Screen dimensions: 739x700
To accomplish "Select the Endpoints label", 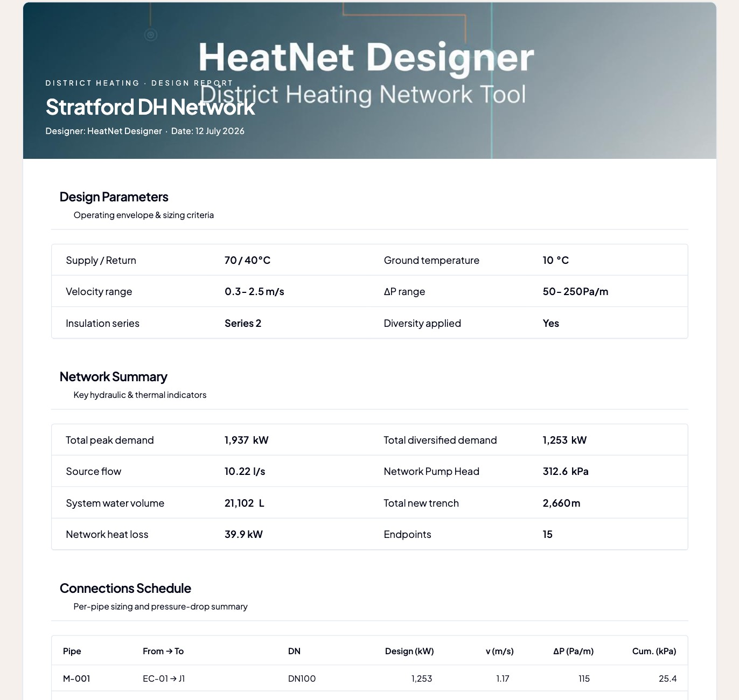I will coord(408,535).
